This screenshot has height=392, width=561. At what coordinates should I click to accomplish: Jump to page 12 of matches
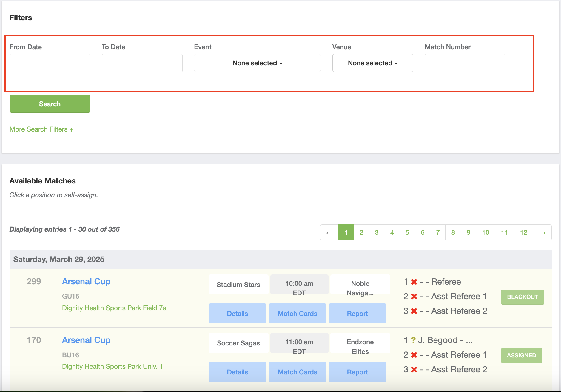pyautogui.click(x=523, y=232)
